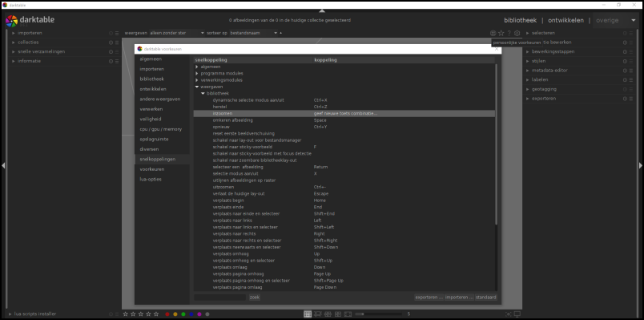
Task: Collapse the weergaven category
Action: tap(197, 87)
